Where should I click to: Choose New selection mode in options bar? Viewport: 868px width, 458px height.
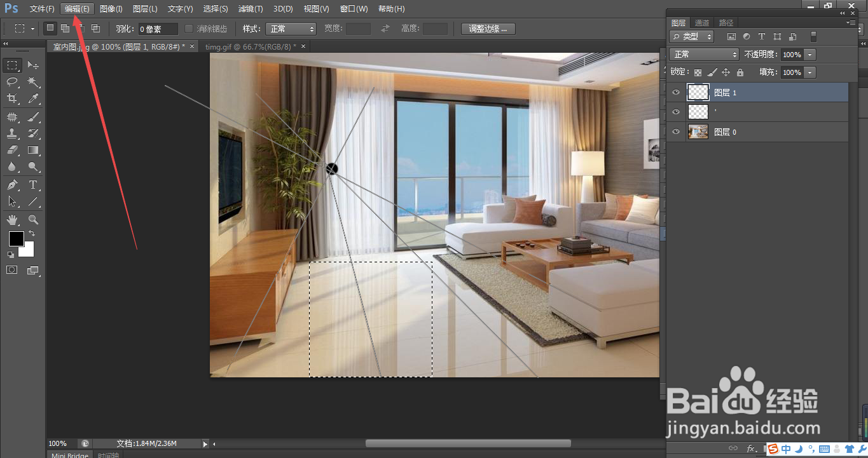tap(50, 29)
